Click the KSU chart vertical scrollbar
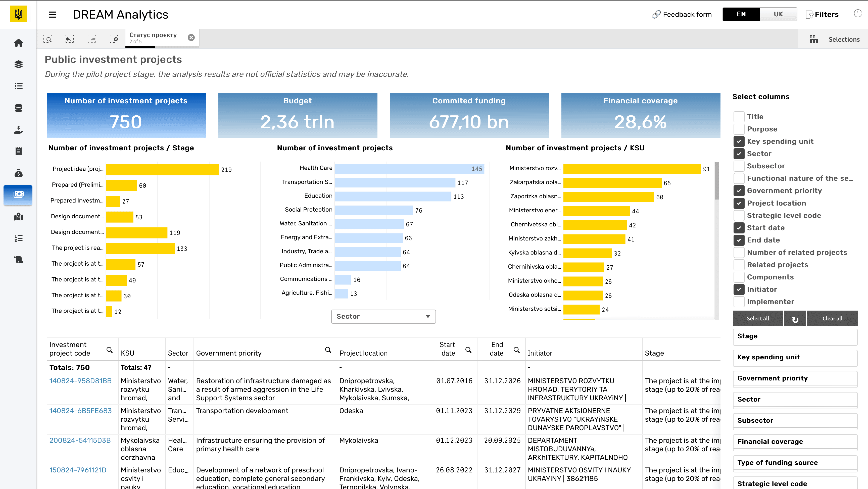The image size is (868, 489). click(717, 181)
